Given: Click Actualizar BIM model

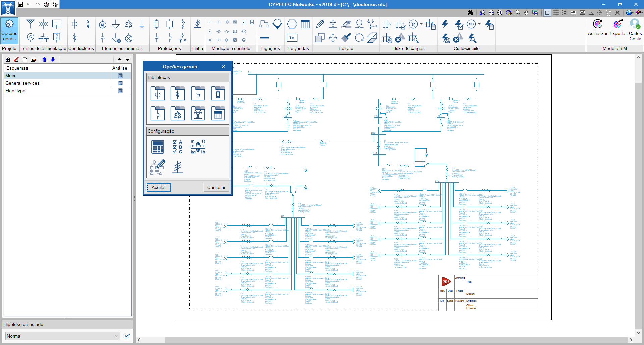Looking at the screenshot, I should 597,27.
